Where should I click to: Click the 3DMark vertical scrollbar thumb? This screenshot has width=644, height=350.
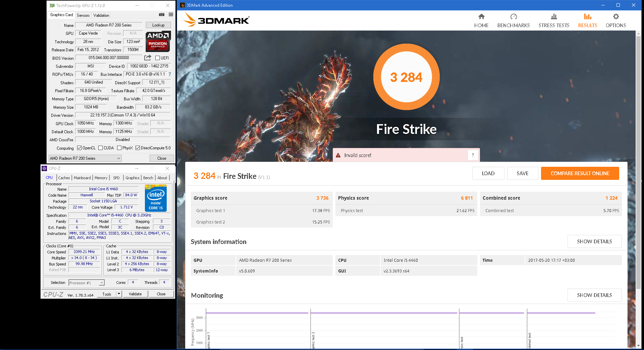point(638,163)
